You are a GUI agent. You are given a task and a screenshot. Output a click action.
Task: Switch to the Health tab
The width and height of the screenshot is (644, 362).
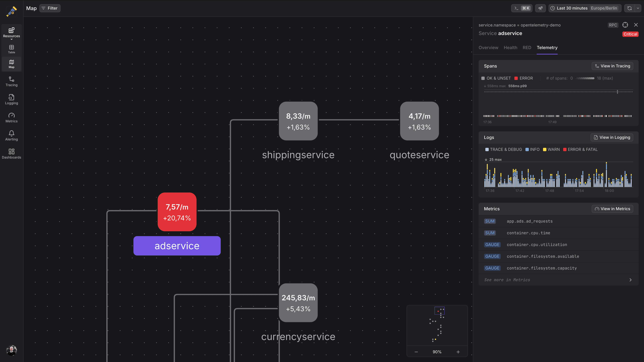point(510,47)
